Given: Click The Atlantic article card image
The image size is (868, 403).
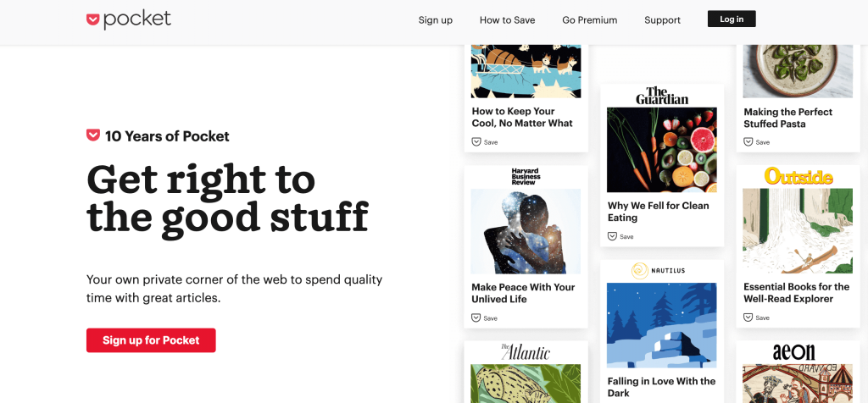Looking at the screenshot, I should pyautogui.click(x=526, y=384).
